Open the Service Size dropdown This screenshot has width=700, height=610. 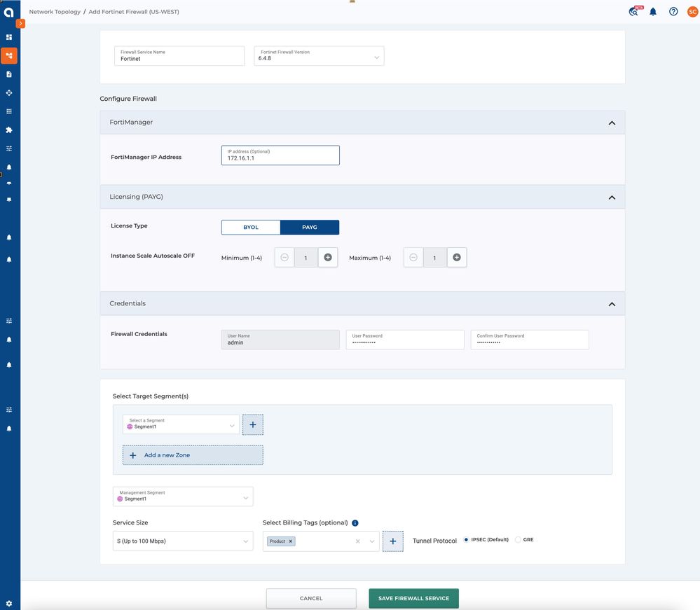point(183,541)
